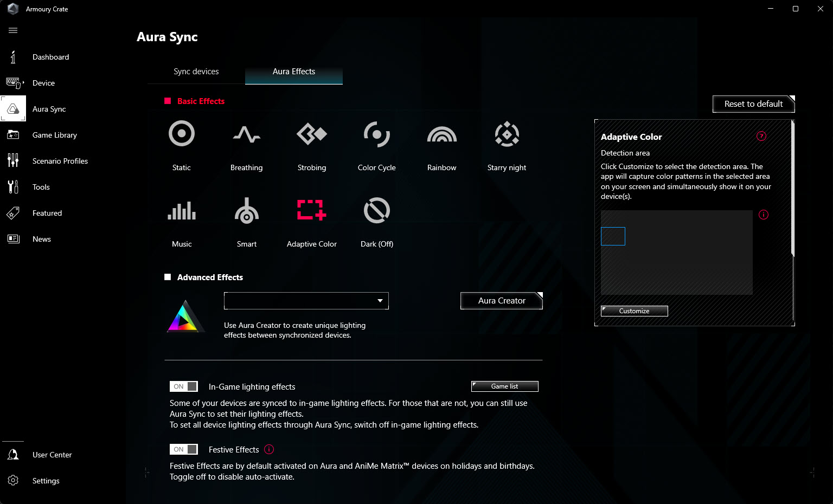The image size is (833, 504).
Task: Go to Scenario Profiles menu label
Action: 60,161
